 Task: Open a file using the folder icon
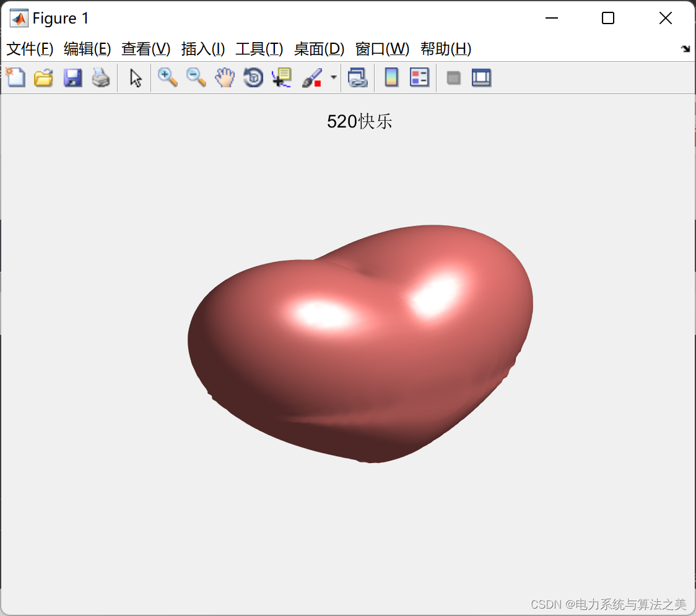tap(43, 77)
